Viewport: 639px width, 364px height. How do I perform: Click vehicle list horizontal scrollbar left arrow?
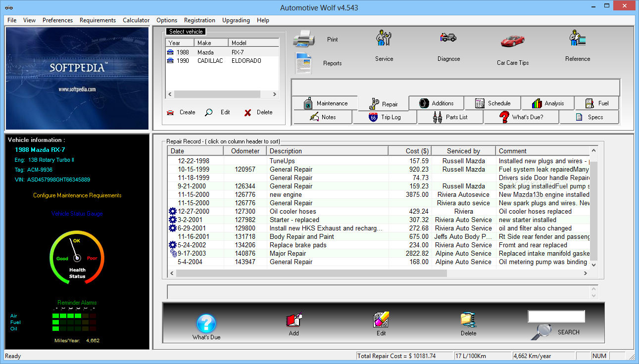pyautogui.click(x=170, y=94)
